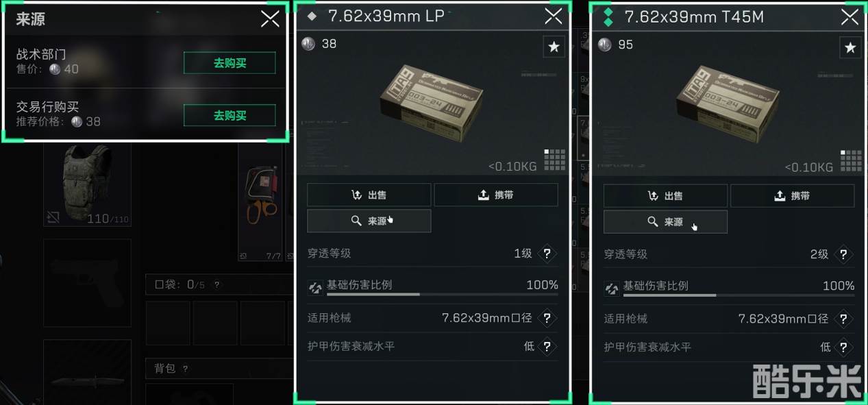The width and height of the screenshot is (868, 405).
Task: Click 携带 in the LP ammo panel
Action: tap(496, 195)
